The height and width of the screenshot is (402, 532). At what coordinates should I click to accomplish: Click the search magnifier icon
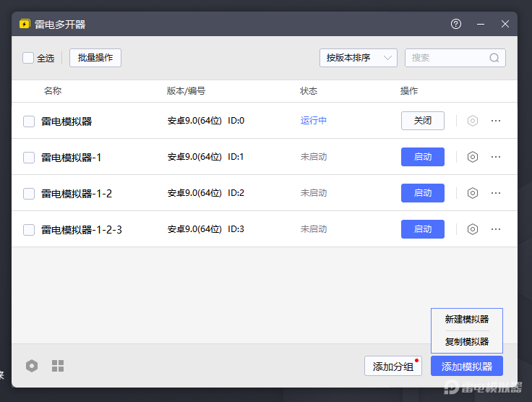pyautogui.click(x=494, y=58)
